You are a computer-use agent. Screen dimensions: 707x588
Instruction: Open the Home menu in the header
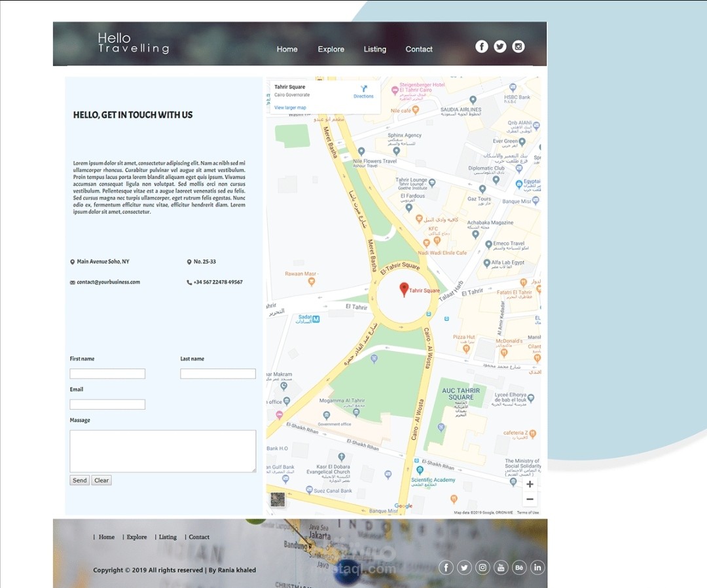tap(287, 49)
